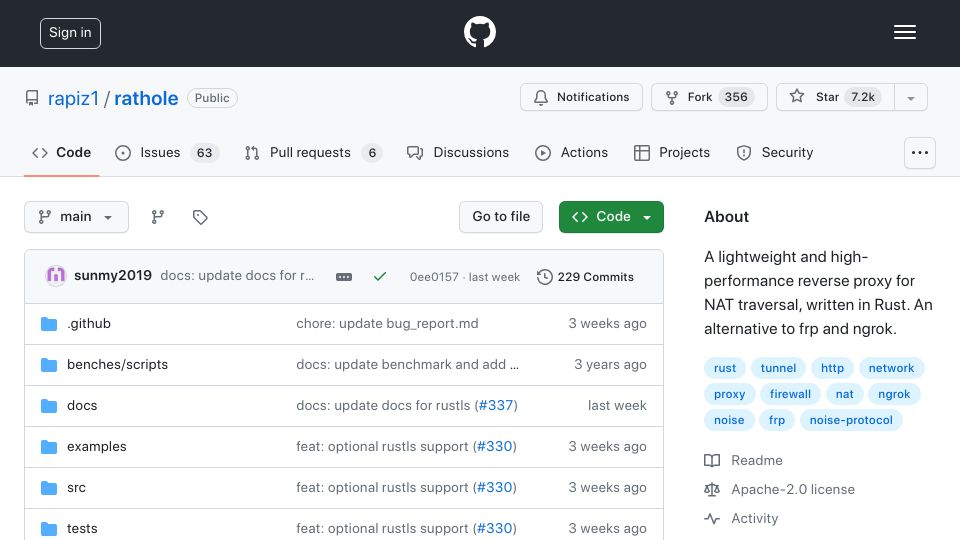Open the Projects tab
Screen dimensions: 960x540
click(x=672, y=152)
